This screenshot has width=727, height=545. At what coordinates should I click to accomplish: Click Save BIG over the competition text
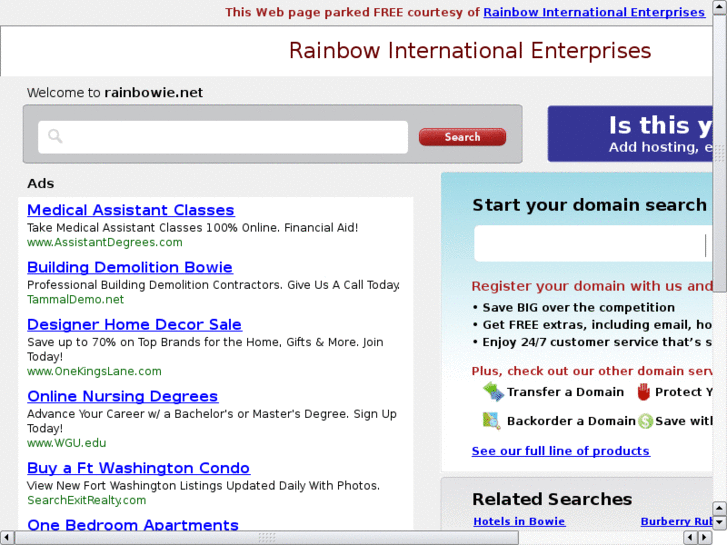pos(578,308)
